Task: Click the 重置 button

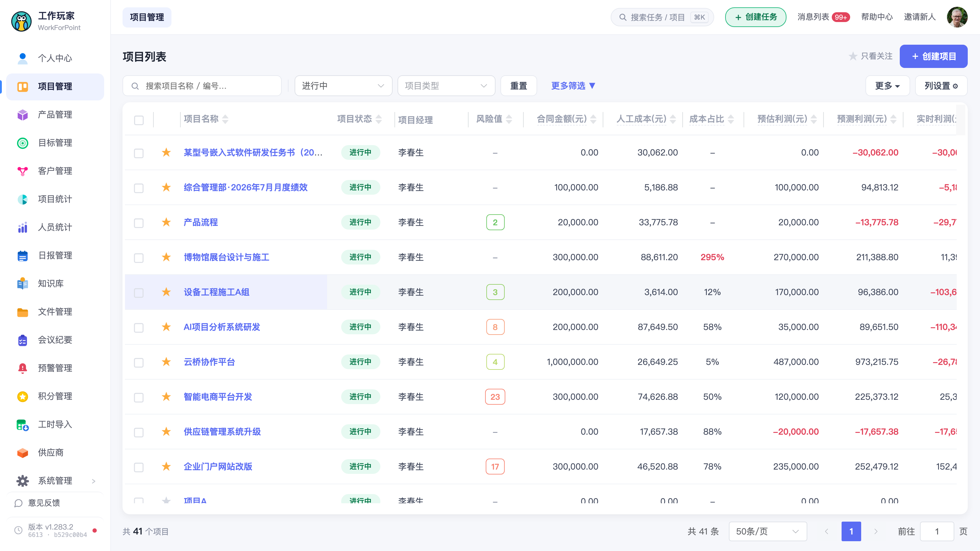Action: pyautogui.click(x=518, y=86)
